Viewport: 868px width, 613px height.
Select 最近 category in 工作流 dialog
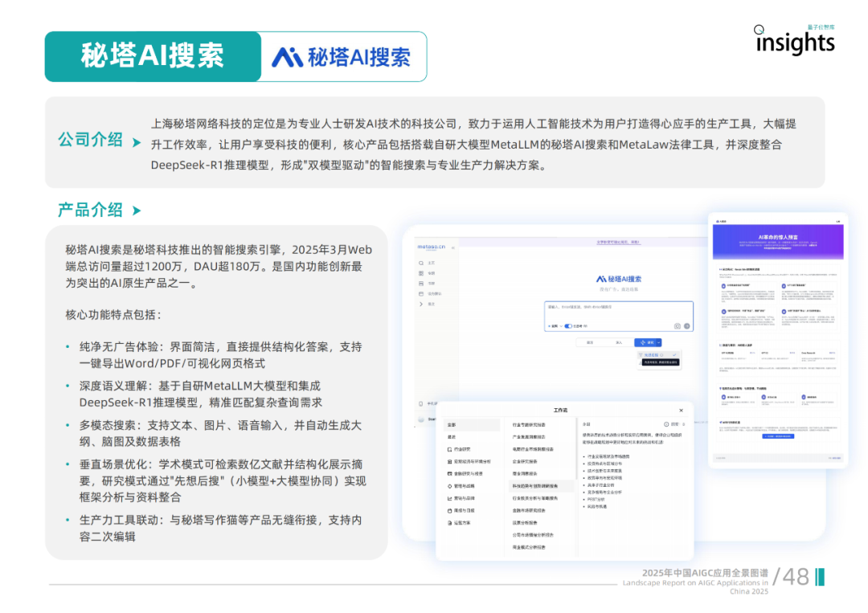pyautogui.click(x=473, y=437)
